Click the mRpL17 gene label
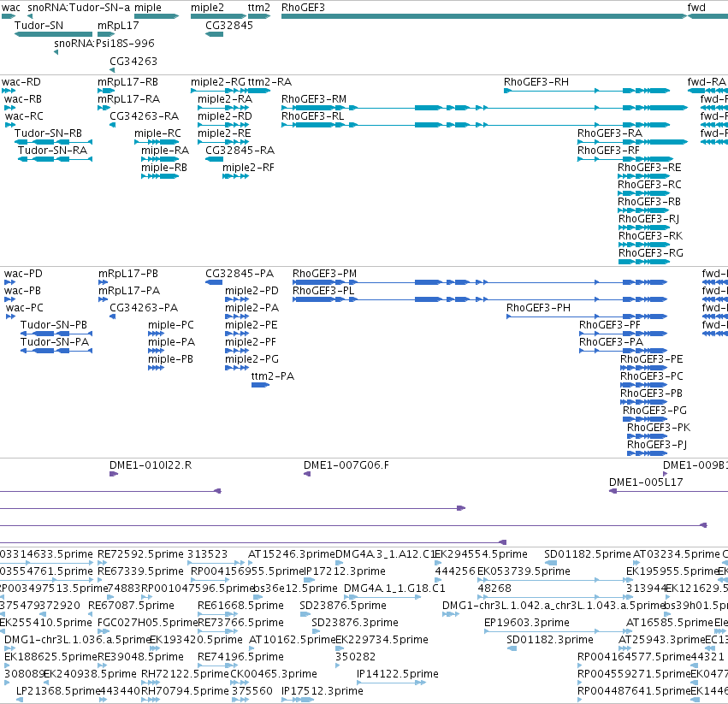The height and width of the screenshot is (704, 728). tap(118, 25)
